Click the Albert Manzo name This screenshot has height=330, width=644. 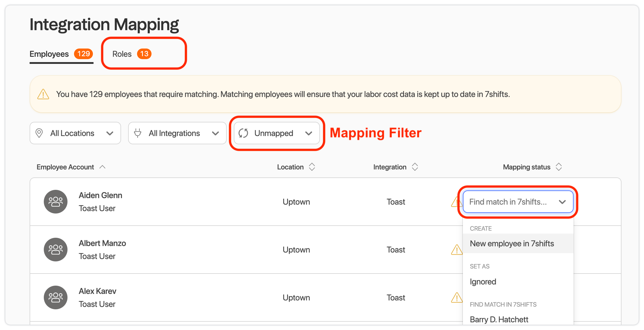(102, 243)
